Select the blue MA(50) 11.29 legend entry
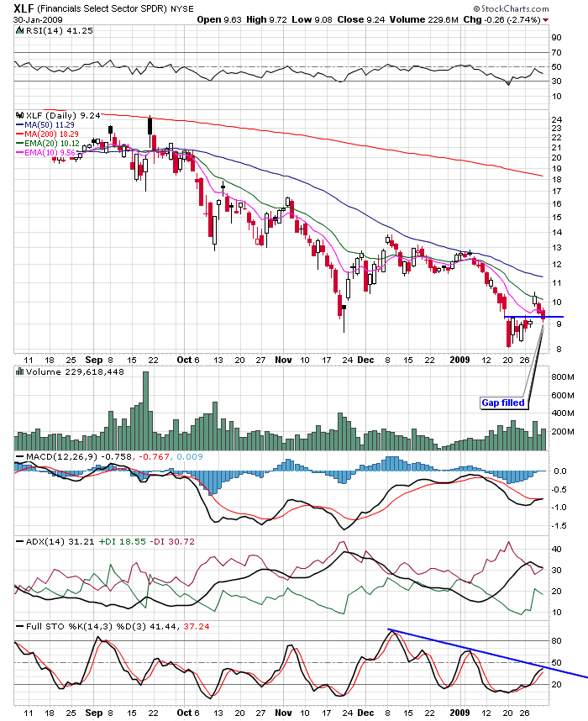 pyautogui.click(x=45, y=125)
